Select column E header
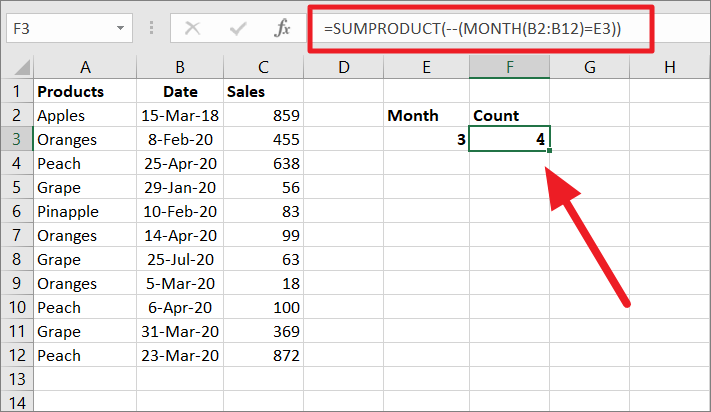711x412 pixels. 426,67
